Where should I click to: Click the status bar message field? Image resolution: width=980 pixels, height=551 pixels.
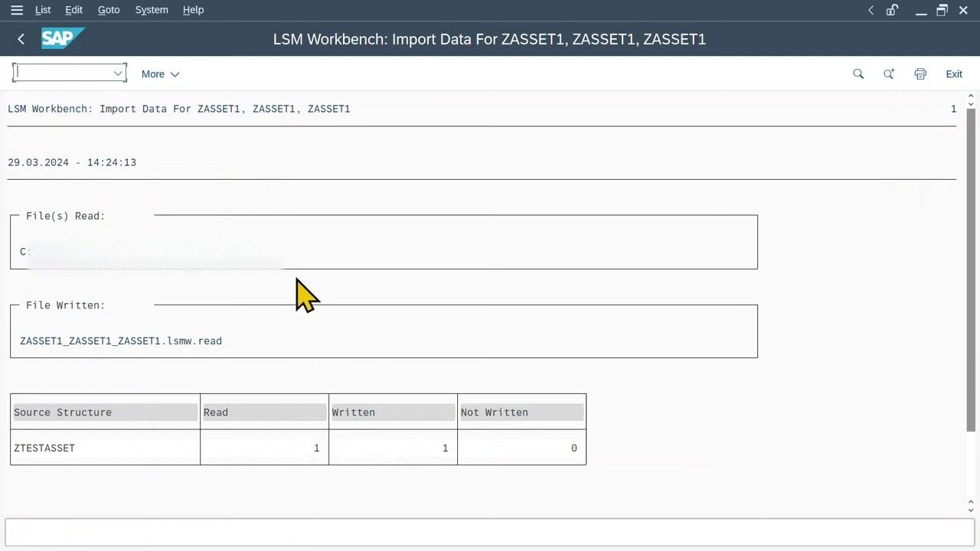point(490,532)
